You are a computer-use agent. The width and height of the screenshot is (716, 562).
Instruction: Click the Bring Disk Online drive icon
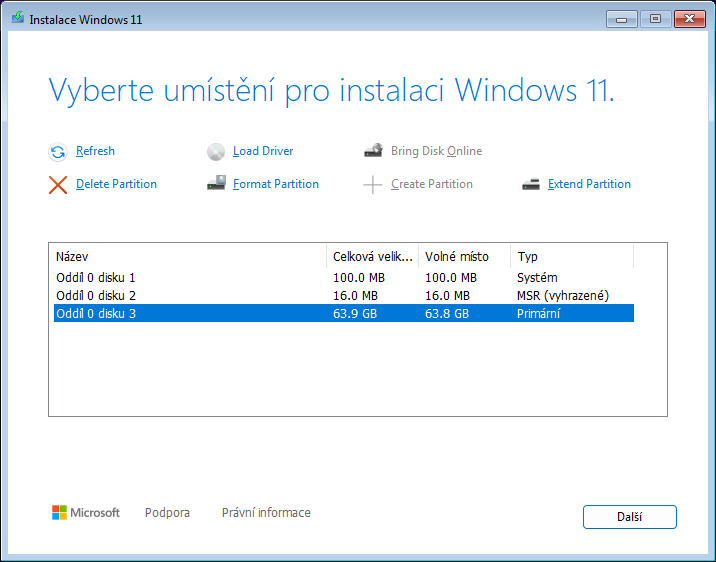pos(374,150)
